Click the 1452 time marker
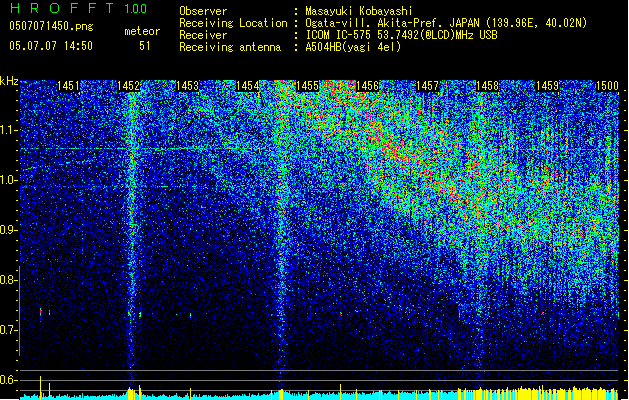Image resolution: width=629 pixels, height=400 pixels. point(128,86)
